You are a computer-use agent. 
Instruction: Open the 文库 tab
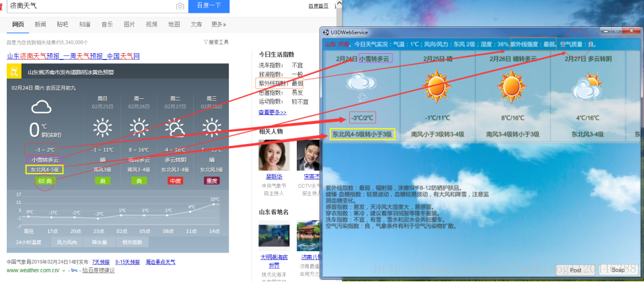click(196, 24)
